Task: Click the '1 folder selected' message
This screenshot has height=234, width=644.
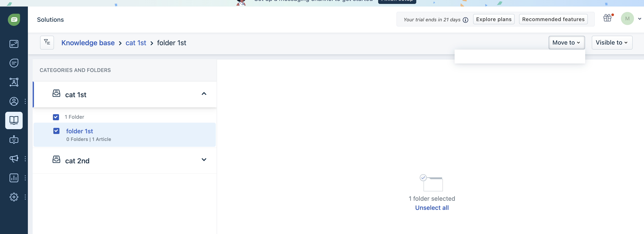Action: click(432, 199)
